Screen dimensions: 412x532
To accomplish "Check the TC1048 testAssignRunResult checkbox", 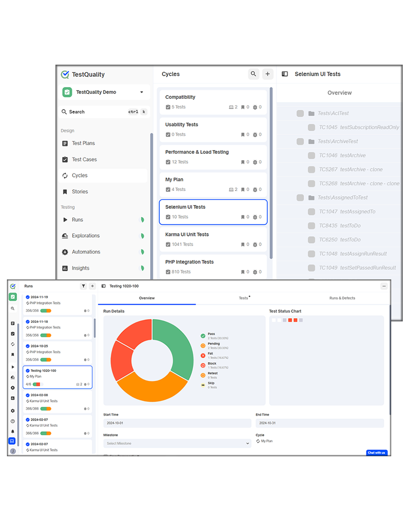I will point(311,254).
